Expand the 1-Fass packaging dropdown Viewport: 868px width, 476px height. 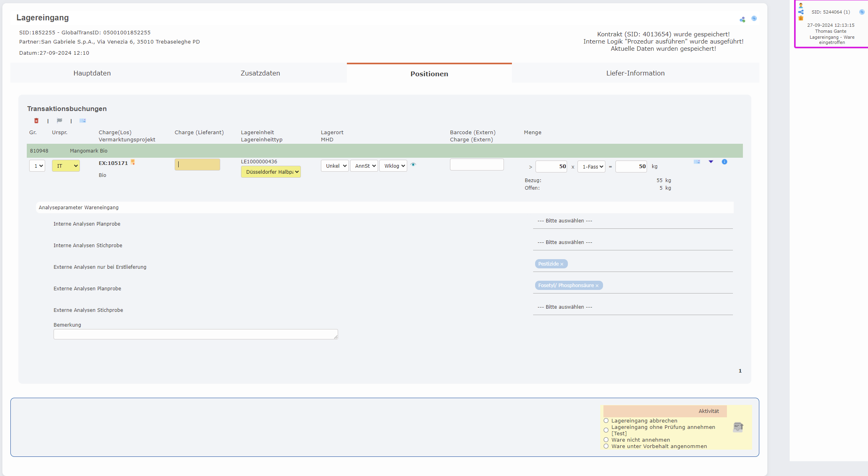pyautogui.click(x=591, y=167)
